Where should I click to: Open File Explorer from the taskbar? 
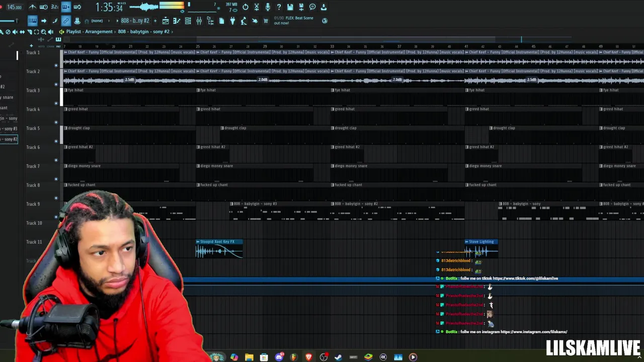[x=249, y=357]
